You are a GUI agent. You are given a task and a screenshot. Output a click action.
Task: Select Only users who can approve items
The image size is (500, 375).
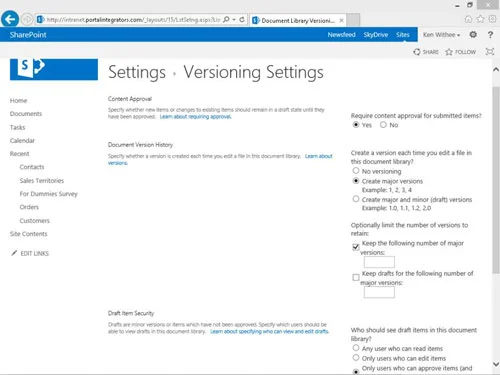(x=356, y=371)
